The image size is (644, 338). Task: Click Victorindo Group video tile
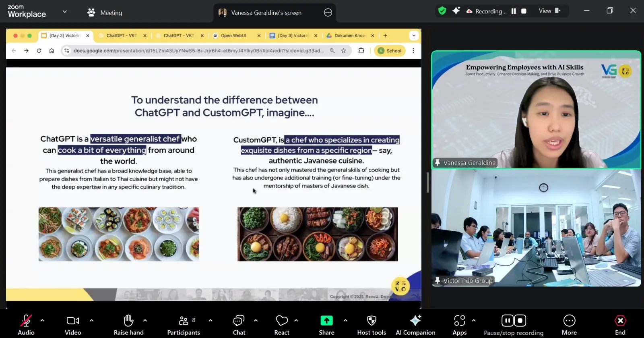pyautogui.click(x=536, y=228)
